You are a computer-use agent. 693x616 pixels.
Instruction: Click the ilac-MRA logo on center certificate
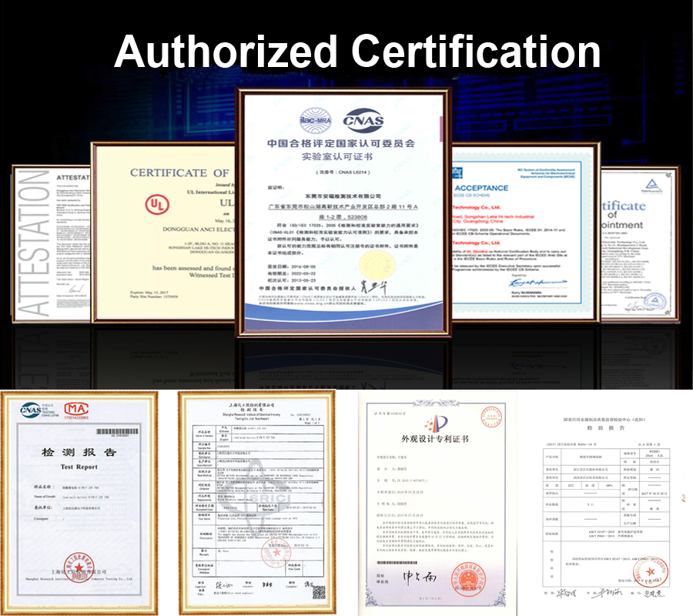pos(316,120)
